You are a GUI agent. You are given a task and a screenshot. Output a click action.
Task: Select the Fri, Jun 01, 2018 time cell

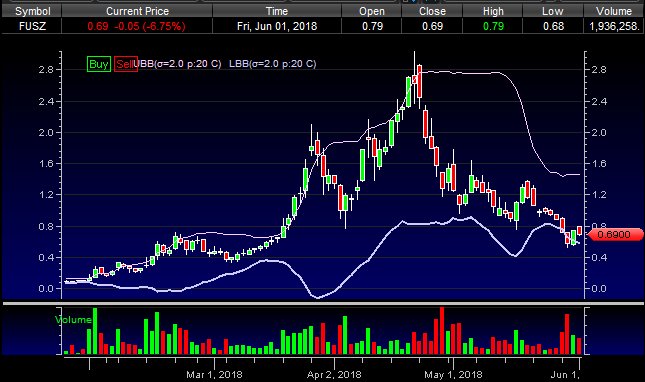(x=277, y=26)
